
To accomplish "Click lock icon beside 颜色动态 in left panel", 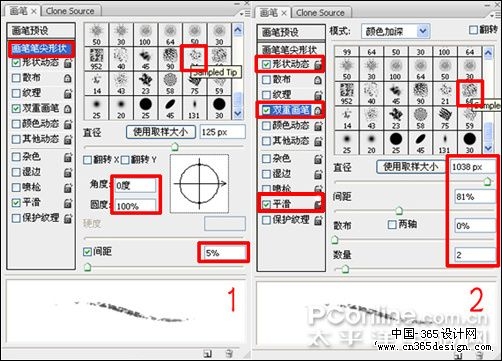I will (68, 124).
